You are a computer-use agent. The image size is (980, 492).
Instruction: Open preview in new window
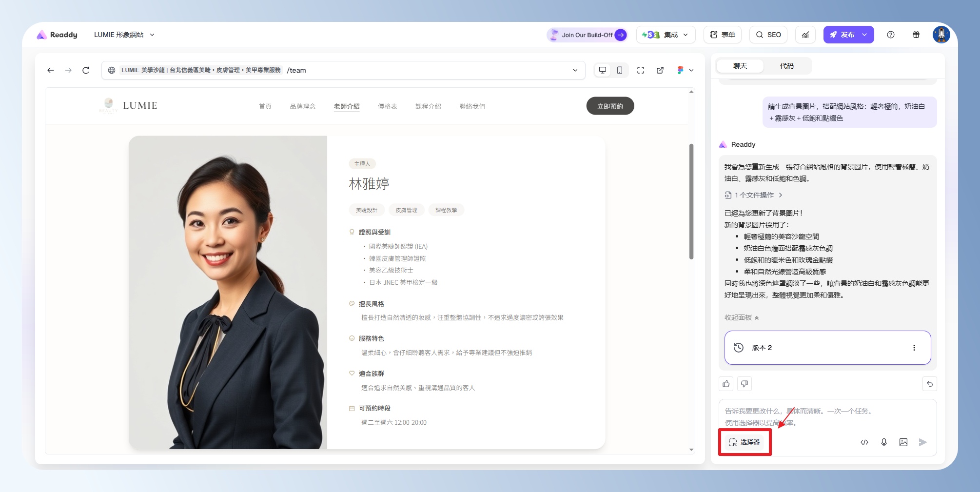[660, 70]
